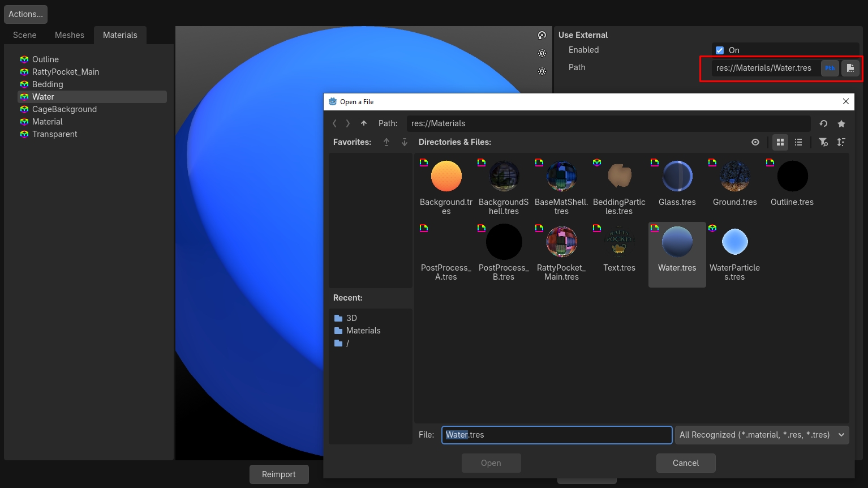Open the Actions... menu button

point(25,14)
